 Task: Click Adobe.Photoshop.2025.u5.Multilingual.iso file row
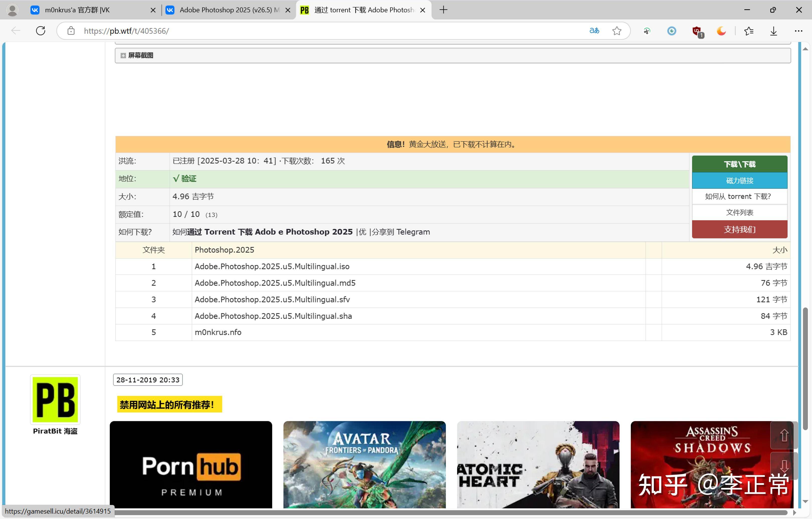453,267
